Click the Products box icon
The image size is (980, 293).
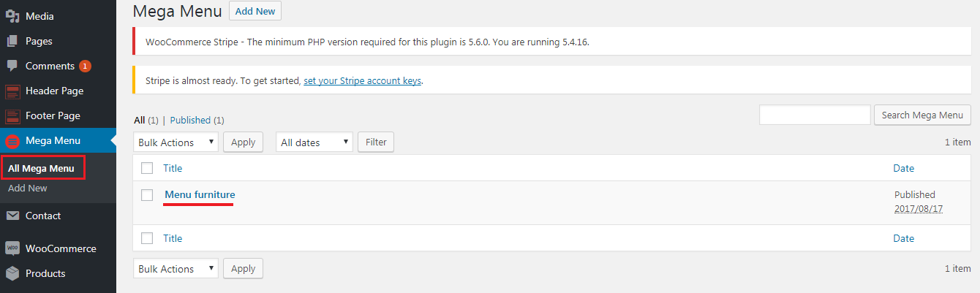click(x=12, y=273)
